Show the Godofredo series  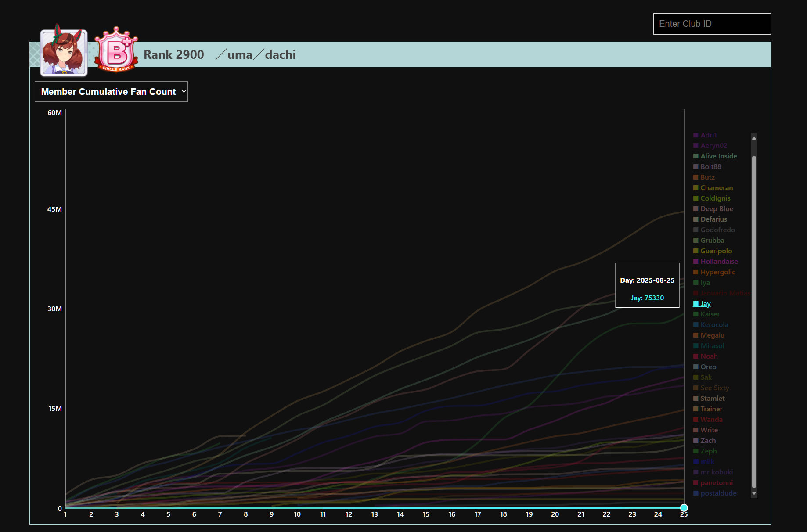[x=714, y=230]
